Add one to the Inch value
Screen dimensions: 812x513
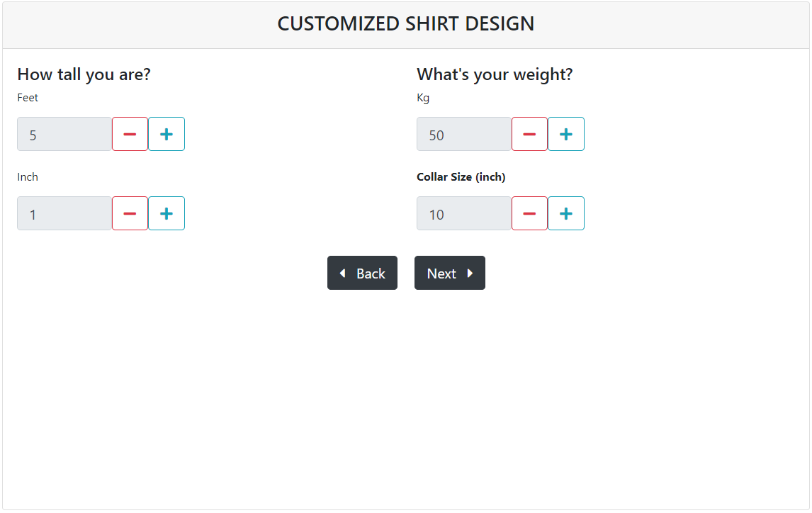tap(167, 213)
